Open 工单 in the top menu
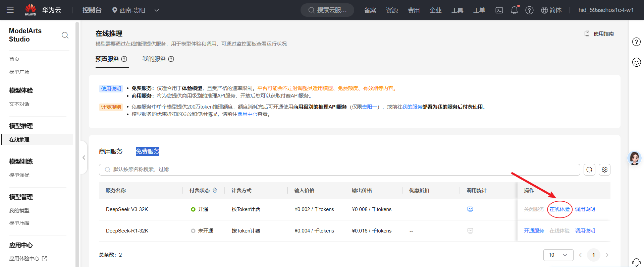Viewport: 644px width, 267px height. pos(479,10)
